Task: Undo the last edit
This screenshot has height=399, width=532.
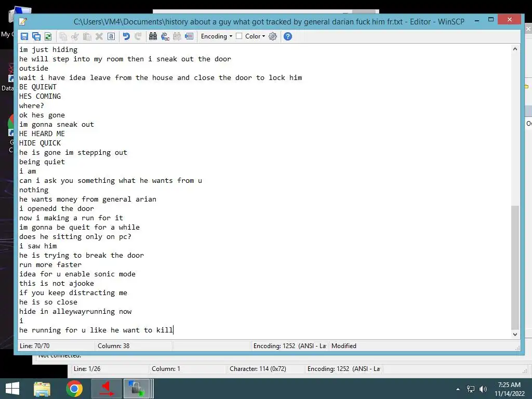Action: pos(126,36)
